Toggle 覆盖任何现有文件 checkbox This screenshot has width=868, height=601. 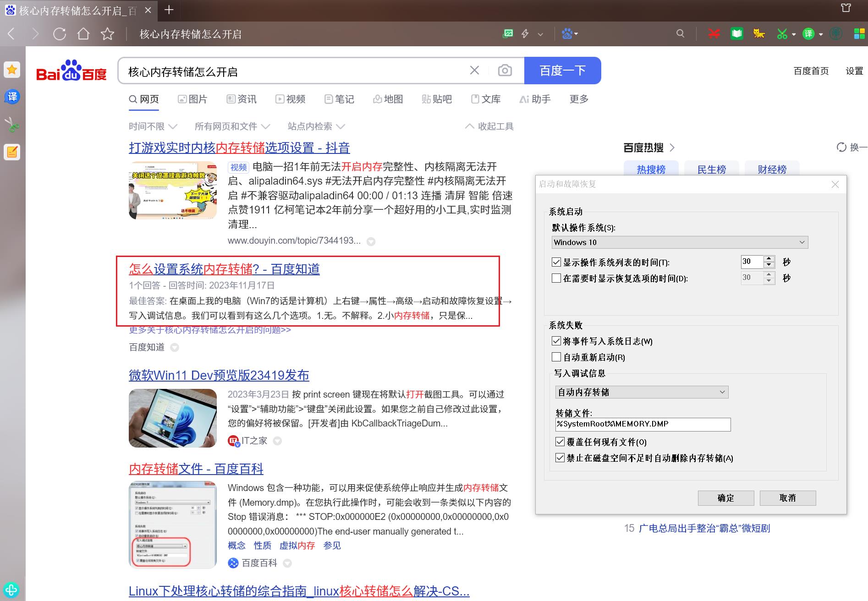[560, 442]
